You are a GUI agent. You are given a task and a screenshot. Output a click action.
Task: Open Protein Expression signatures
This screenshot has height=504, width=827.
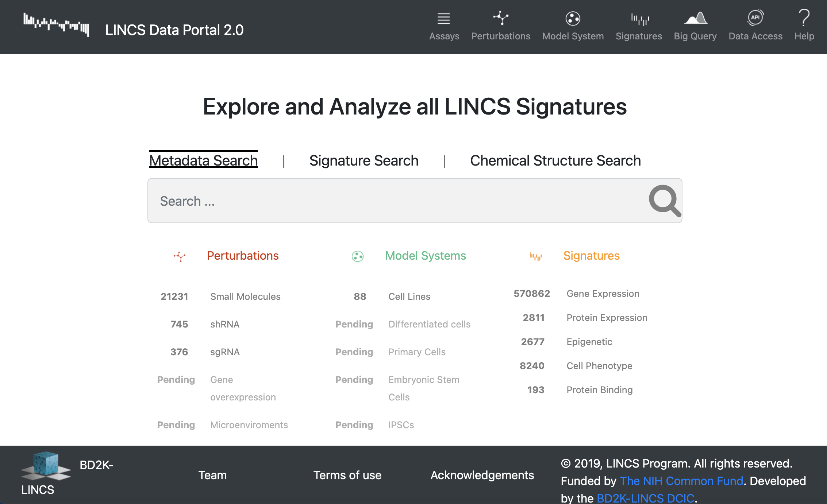pyautogui.click(x=607, y=318)
